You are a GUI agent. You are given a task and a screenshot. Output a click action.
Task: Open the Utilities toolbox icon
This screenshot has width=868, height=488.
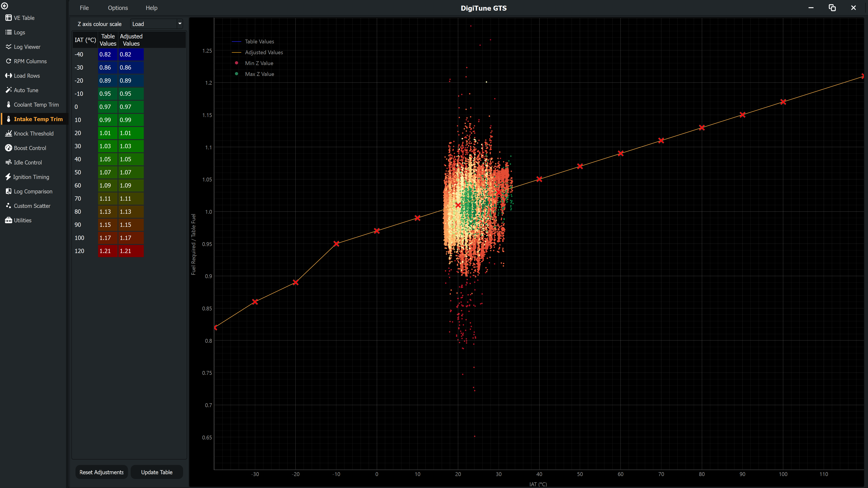click(8, 220)
